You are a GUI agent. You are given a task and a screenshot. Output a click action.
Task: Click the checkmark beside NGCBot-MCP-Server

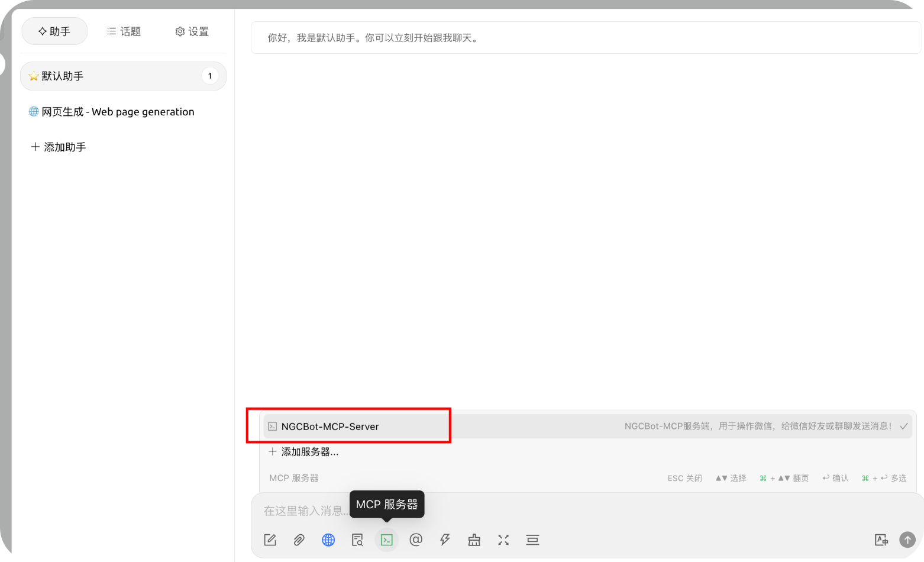(x=904, y=427)
